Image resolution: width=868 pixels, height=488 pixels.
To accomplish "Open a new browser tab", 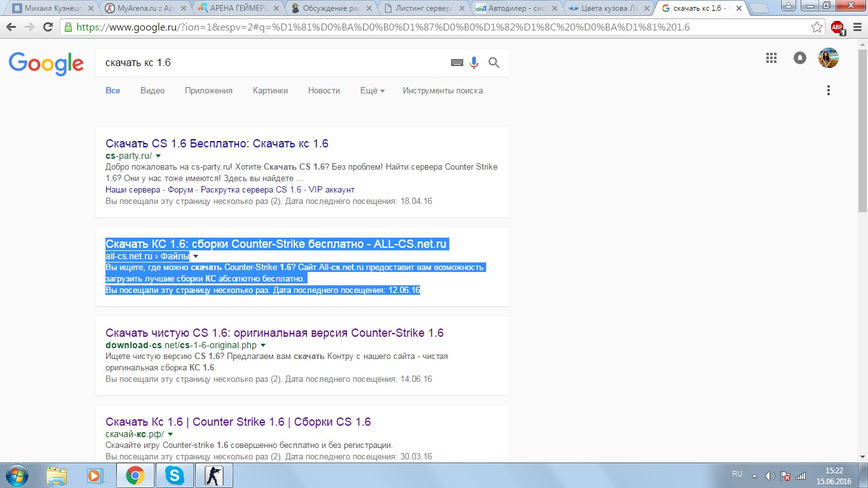I will (x=759, y=9).
